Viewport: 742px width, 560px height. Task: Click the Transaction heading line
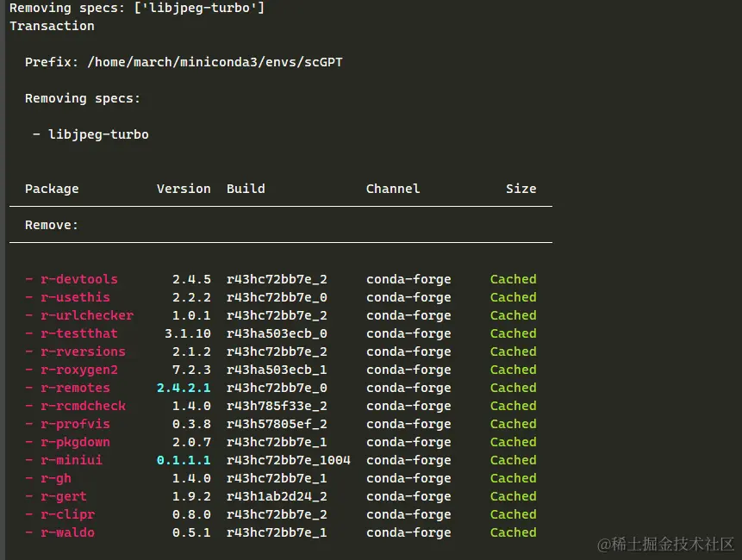tap(52, 26)
